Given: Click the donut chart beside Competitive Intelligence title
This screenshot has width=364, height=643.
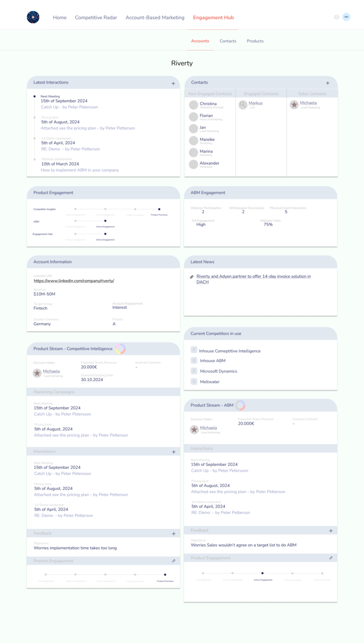Looking at the screenshot, I should click(x=120, y=349).
